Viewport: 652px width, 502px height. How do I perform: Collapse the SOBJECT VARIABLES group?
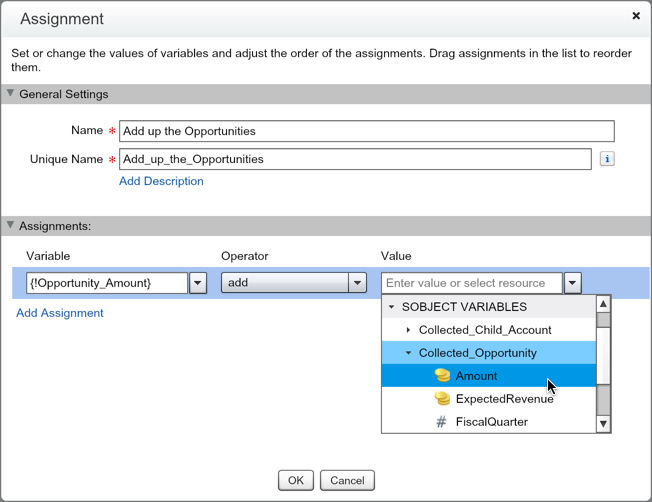coord(392,307)
